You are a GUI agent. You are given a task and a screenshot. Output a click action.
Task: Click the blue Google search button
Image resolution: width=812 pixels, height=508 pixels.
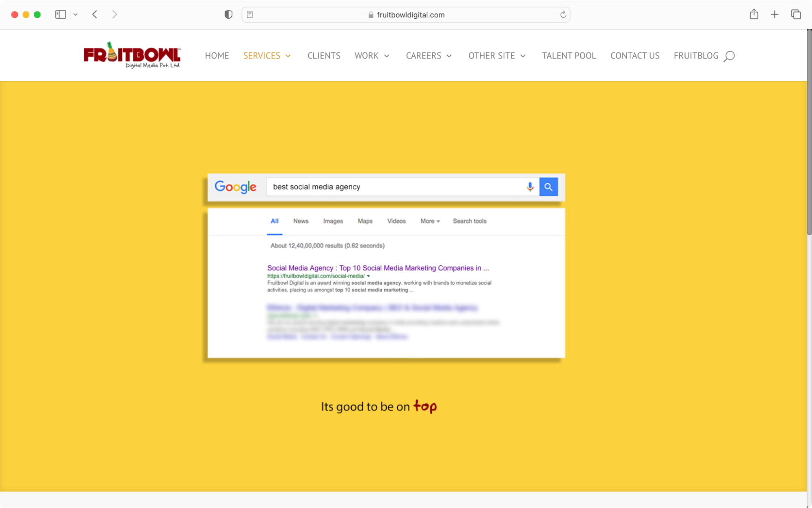(x=548, y=187)
